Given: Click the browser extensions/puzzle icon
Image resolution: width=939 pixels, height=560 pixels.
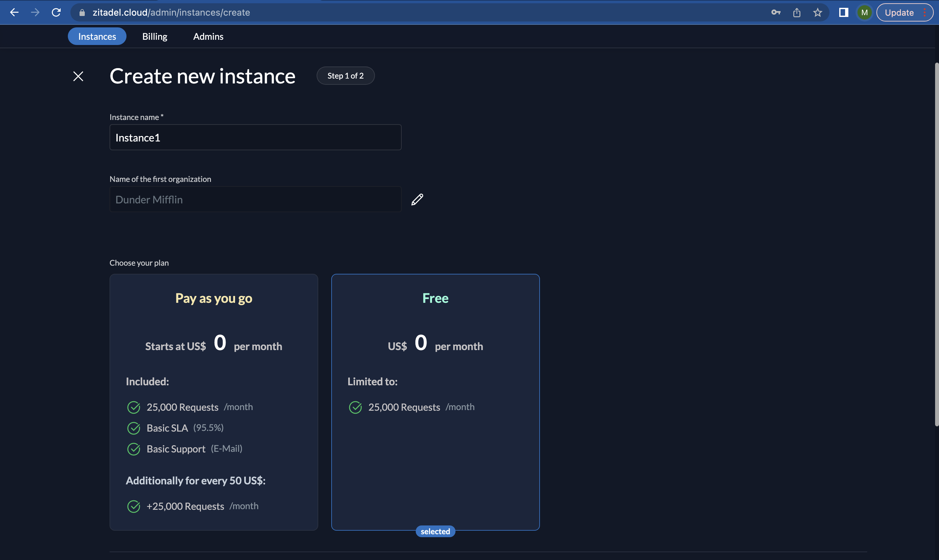Looking at the screenshot, I should tap(843, 12).
